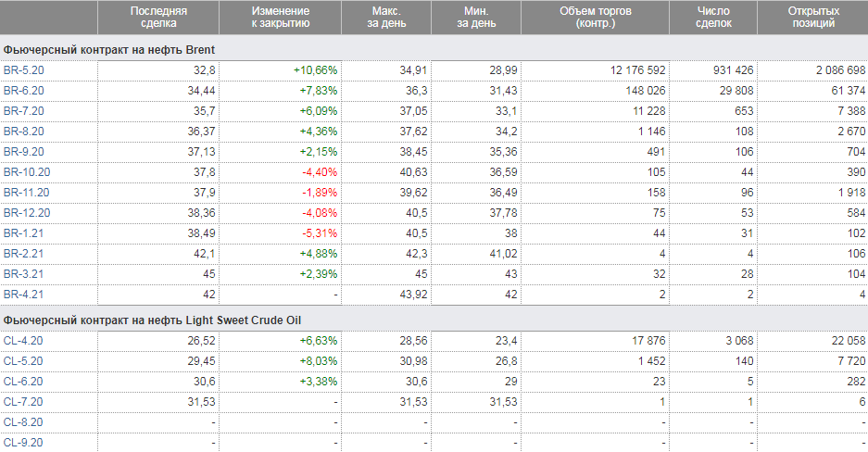Click the 'Открытых позиций' column header
The height and width of the screenshot is (452, 868).
(812, 17)
